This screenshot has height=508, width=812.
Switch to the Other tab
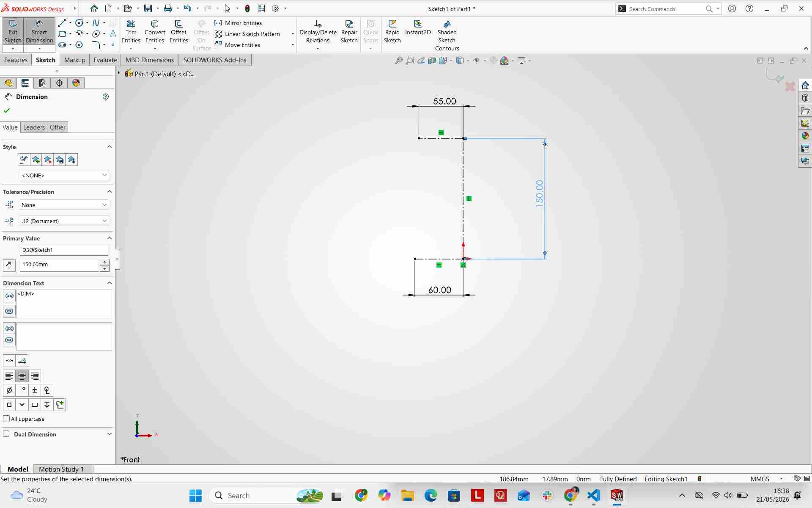[58, 127]
